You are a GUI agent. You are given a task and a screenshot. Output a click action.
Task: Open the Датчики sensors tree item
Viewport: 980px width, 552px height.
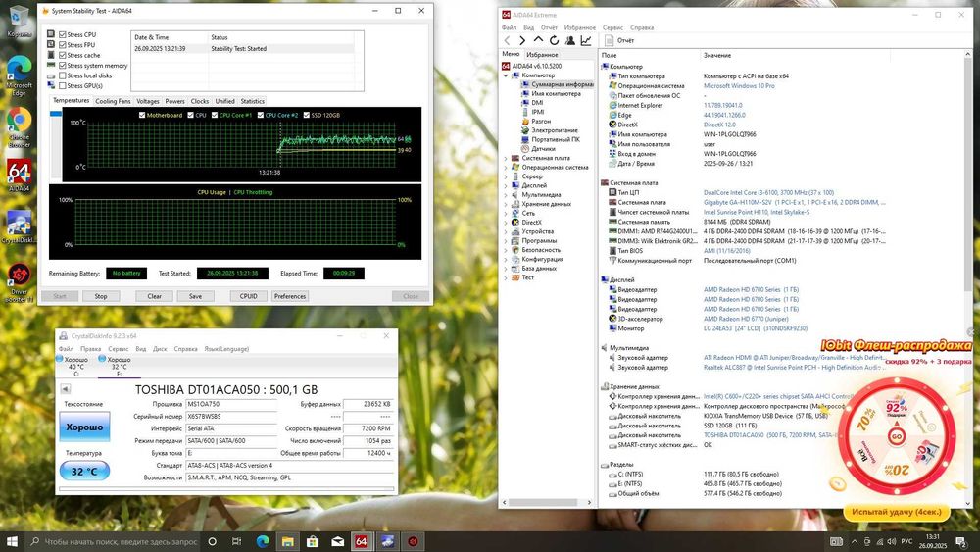pos(538,149)
